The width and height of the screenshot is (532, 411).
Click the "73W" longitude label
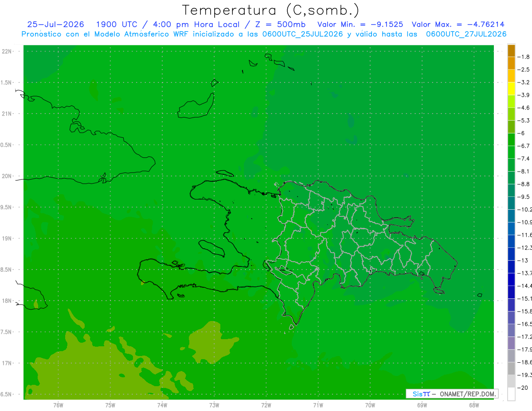214,405
